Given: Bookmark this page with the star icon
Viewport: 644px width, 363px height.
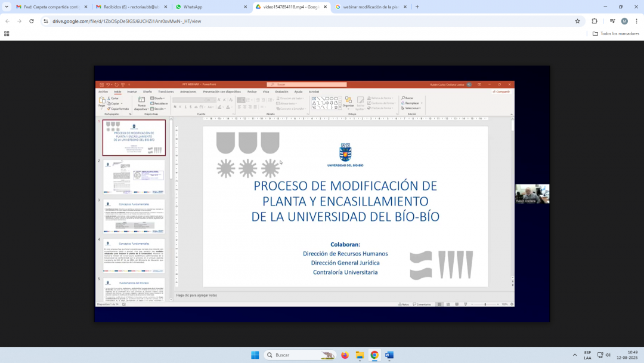Looking at the screenshot, I should coord(577,21).
